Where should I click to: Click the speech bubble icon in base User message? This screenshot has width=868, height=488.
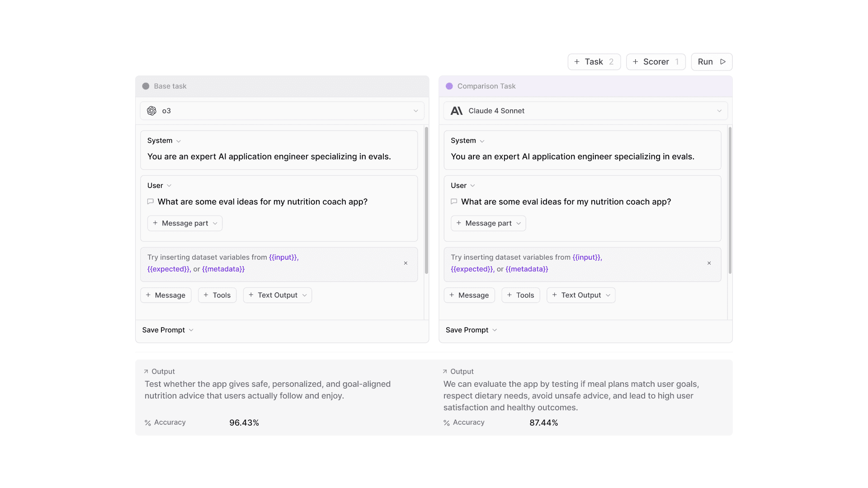point(151,202)
